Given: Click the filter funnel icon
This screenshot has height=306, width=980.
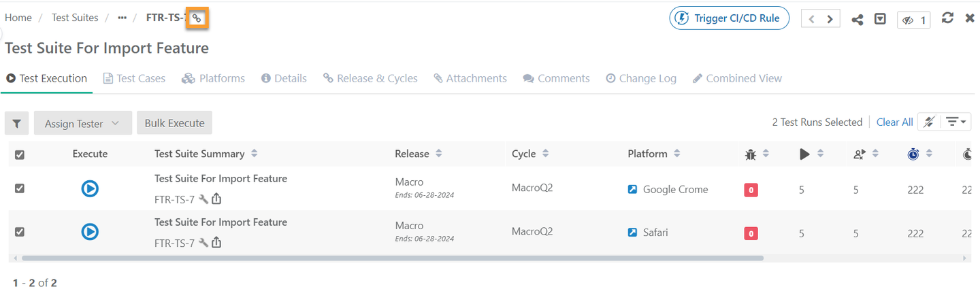Looking at the screenshot, I should [16, 124].
